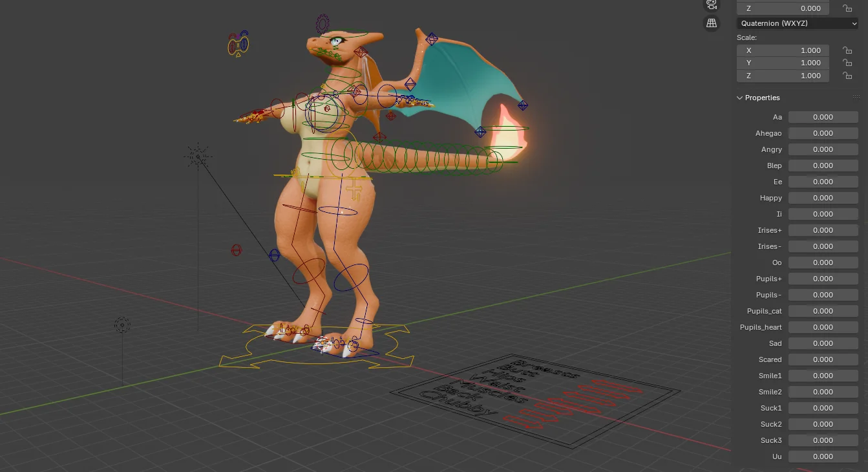Lock the Scale Z value

(847, 76)
